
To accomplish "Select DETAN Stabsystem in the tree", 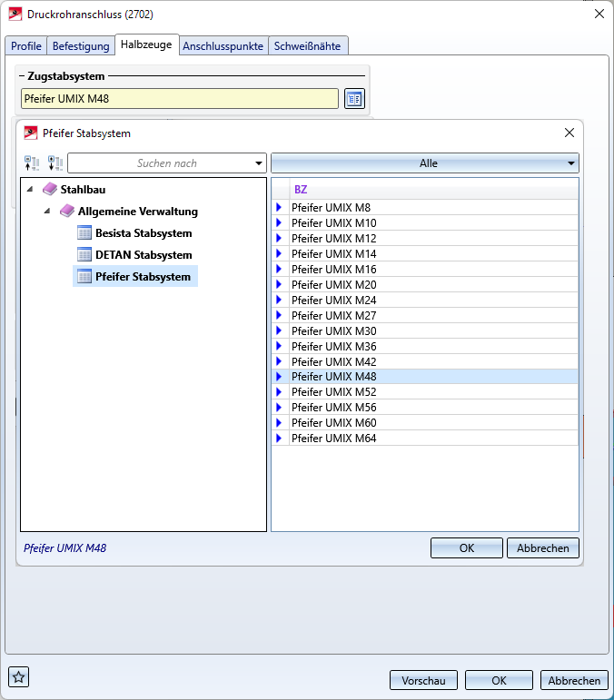I will (144, 255).
